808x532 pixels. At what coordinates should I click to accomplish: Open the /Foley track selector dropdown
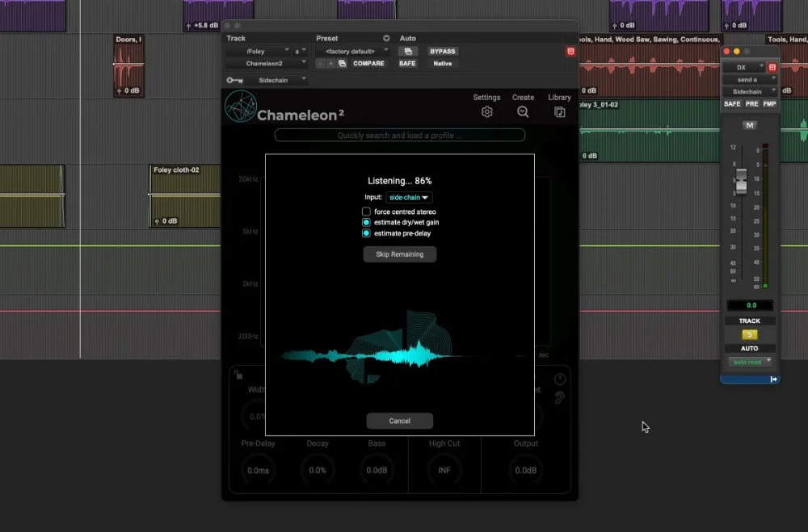(x=259, y=51)
